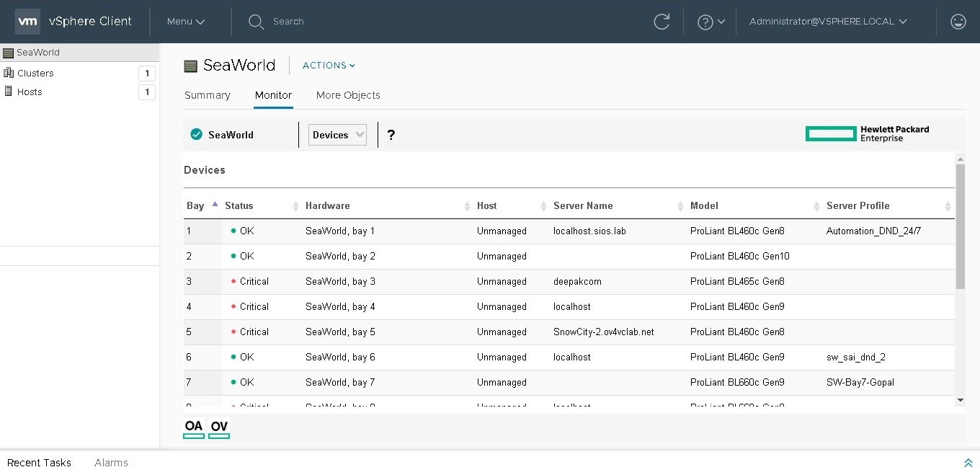Open the help question mark menu

point(710,22)
